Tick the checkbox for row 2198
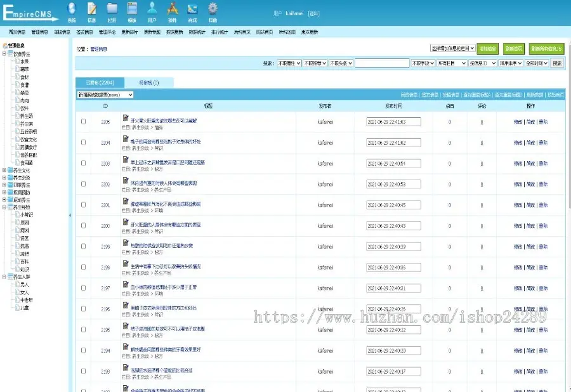 [83, 267]
